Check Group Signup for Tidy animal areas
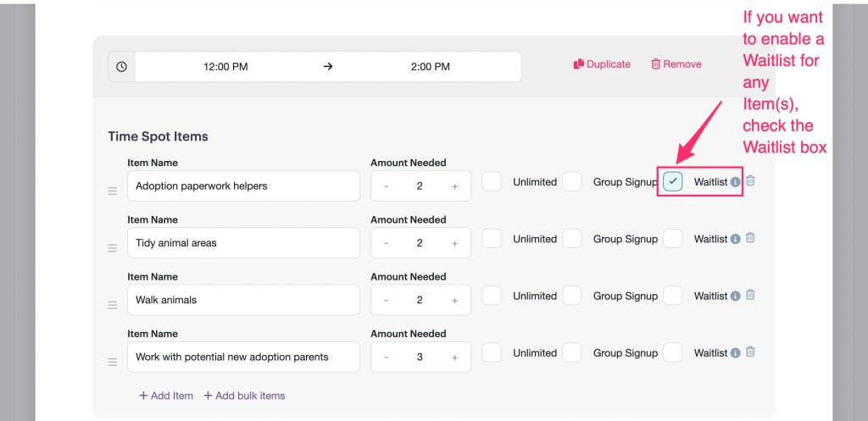This screenshot has height=421, width=868. point(572,238)
